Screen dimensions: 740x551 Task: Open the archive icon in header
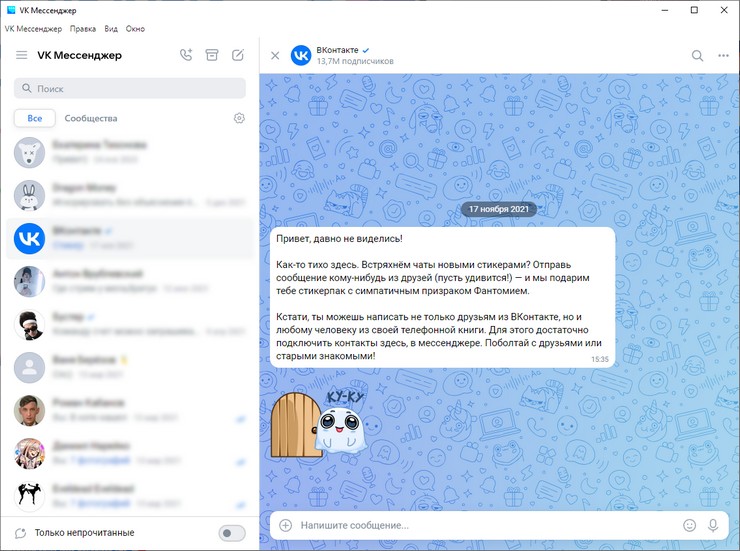click(x=212, y=55)
